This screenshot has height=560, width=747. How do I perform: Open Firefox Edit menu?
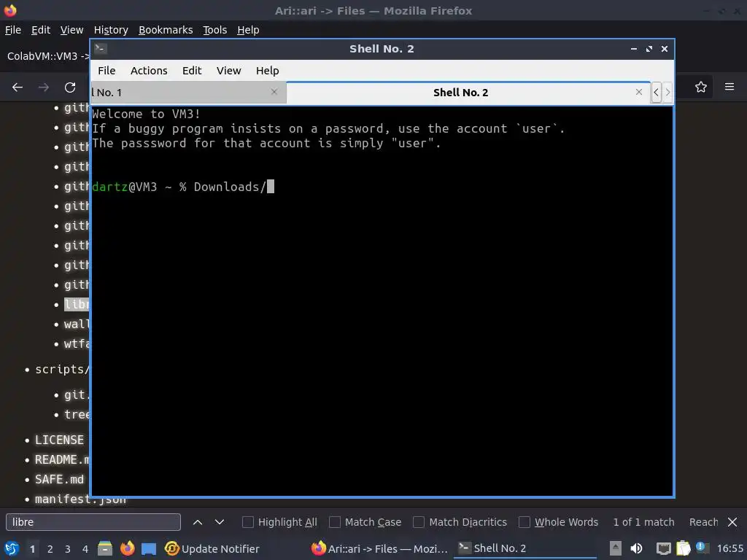[x=41, y=30]
